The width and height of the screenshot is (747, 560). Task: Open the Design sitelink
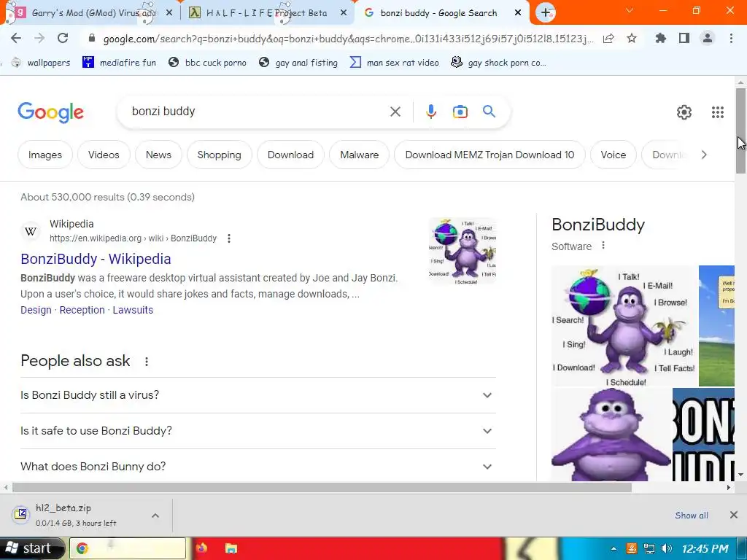[x=36, y=310]
